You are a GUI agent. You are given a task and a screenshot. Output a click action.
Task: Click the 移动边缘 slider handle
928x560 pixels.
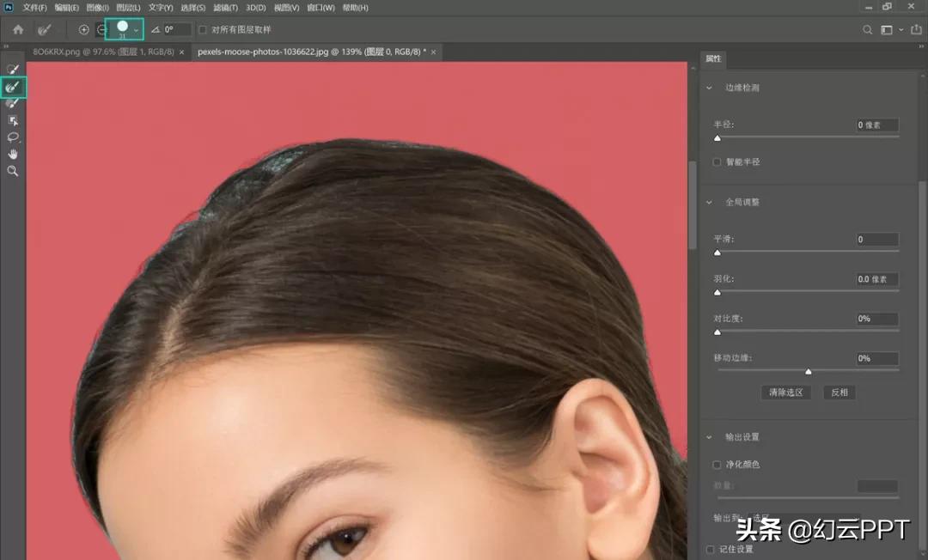click(809, 372)
